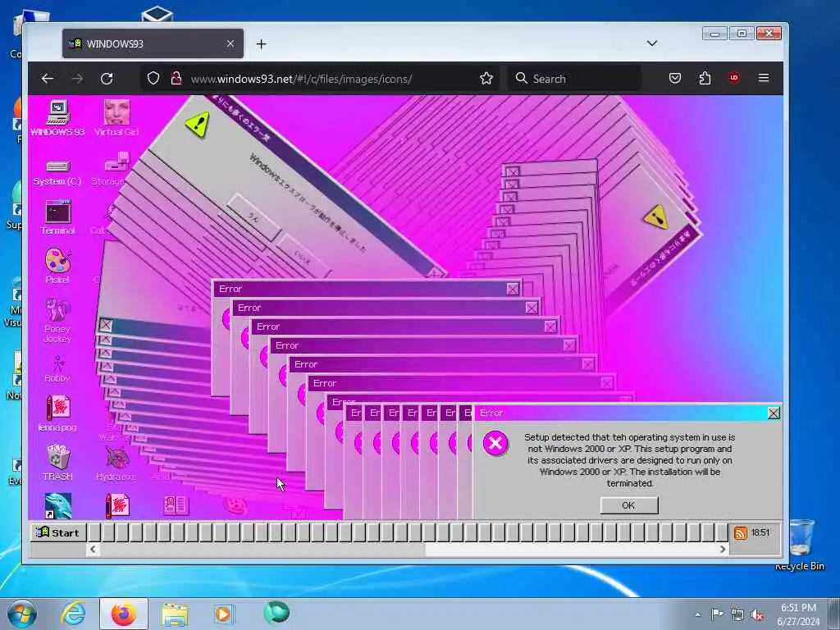The image size is (840, 630).
Task: Open Windows Explorer from the taskbar
Action: coord(175,614)
